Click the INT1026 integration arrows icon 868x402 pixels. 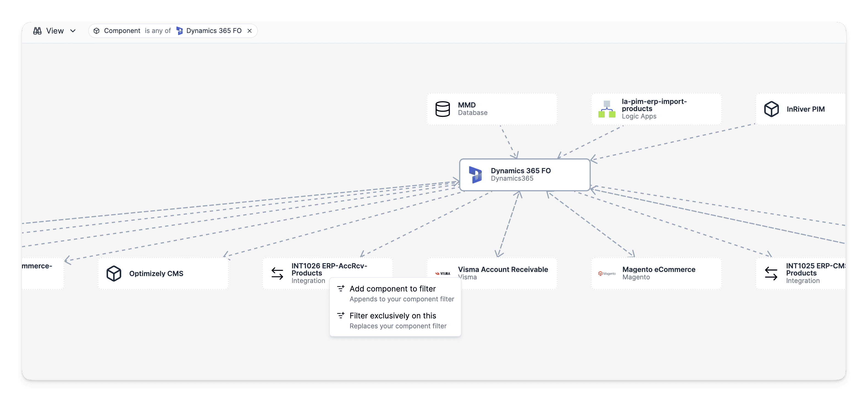point(277,273)
